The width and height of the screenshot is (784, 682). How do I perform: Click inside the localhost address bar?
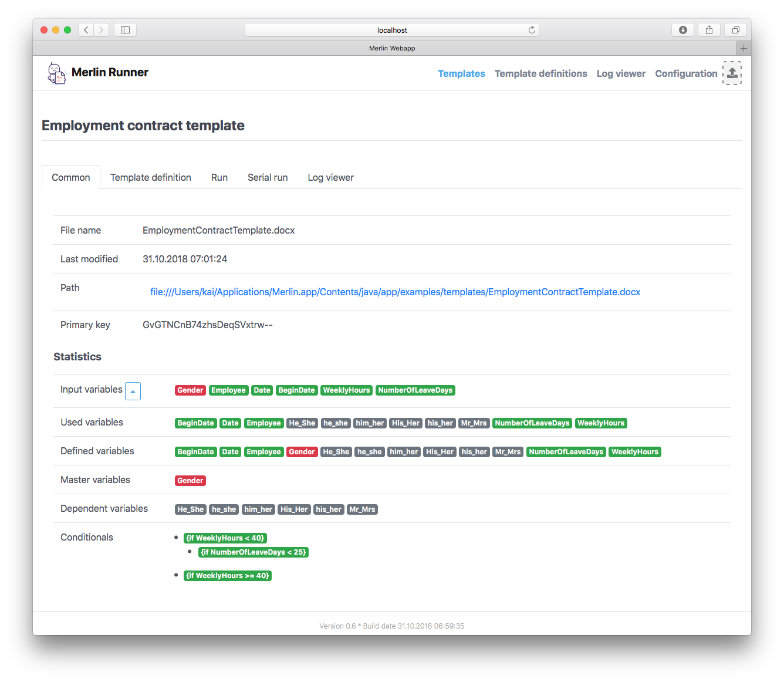[392, 29]
